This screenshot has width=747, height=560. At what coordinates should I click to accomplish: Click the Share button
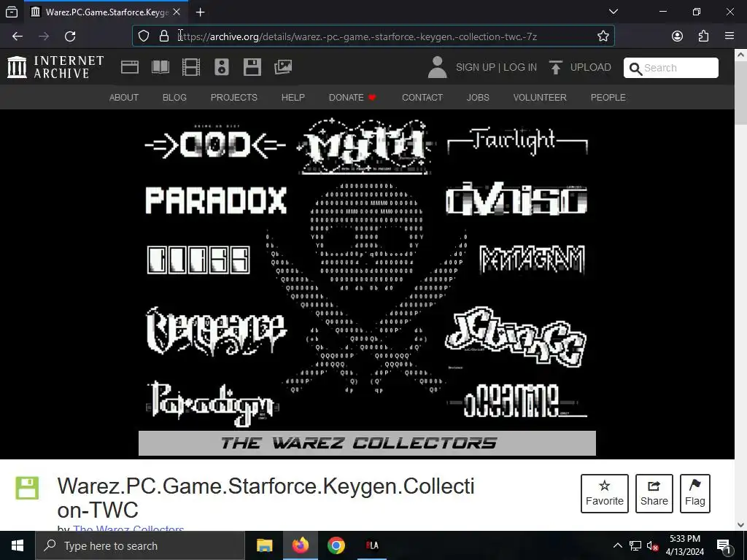[x=654, y=494]
